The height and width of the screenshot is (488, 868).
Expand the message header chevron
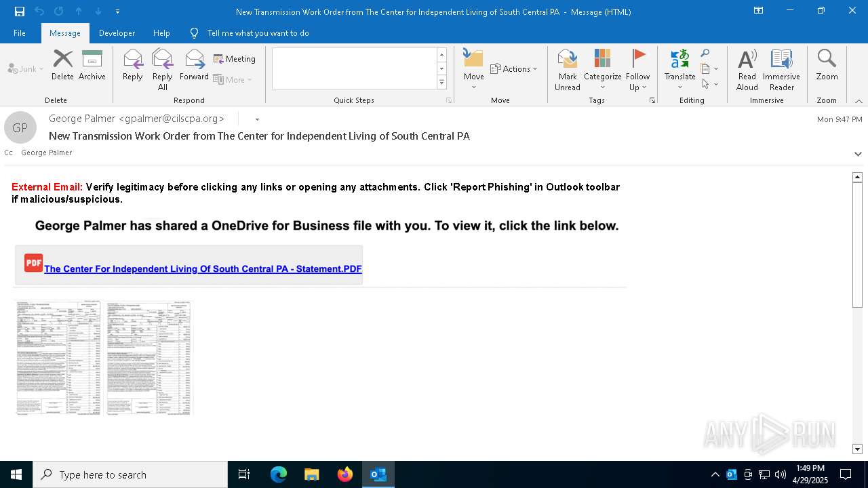click(858, 154)
